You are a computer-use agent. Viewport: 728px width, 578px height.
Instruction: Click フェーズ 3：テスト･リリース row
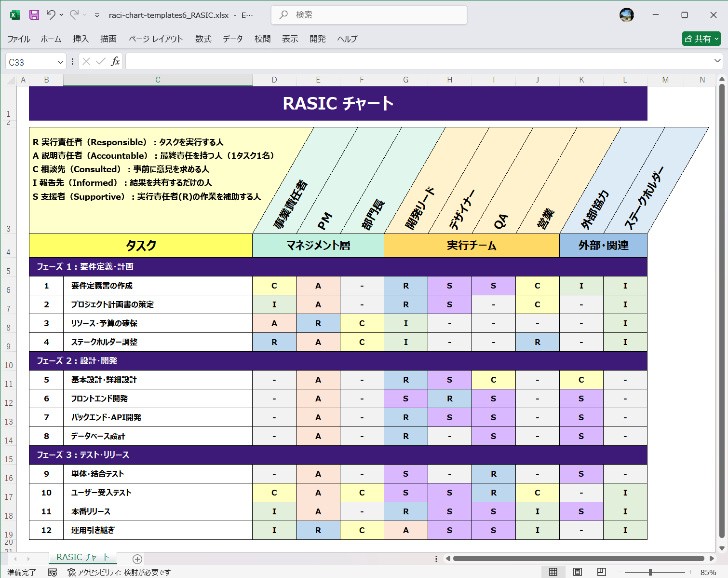338,455
